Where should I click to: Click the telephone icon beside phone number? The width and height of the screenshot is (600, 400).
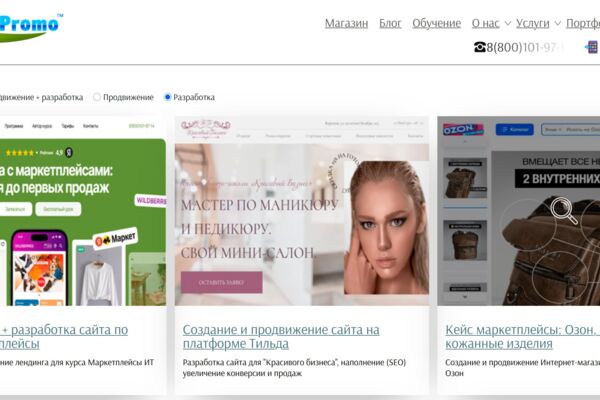coord(479,47)
